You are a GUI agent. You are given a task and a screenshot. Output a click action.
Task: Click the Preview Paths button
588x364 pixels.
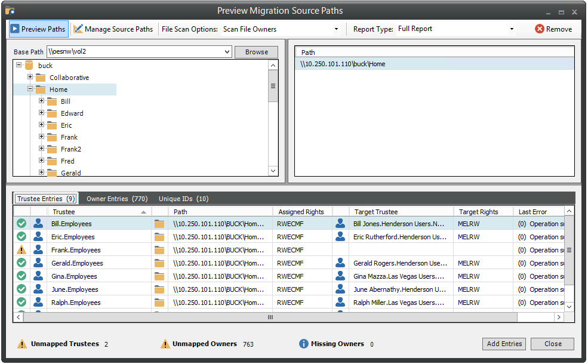point(39,29)
